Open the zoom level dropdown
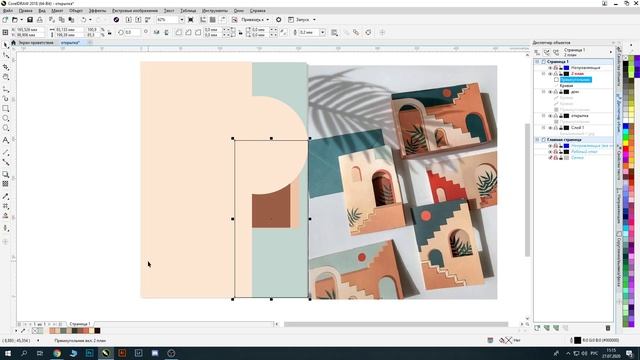The image size is (640, 360). (x=181, y=20)
